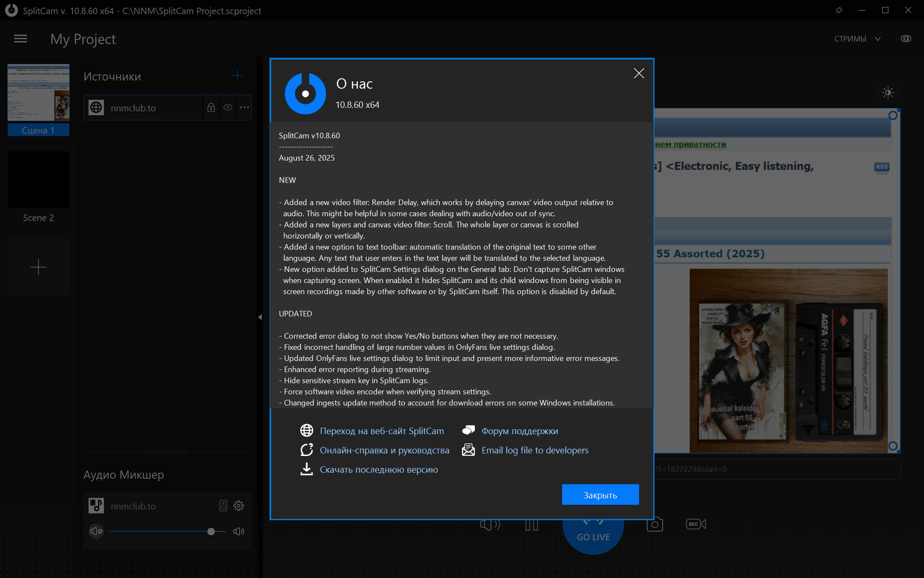Take a snapshot with camera icon
The height and width of the screenshot is (578, 924).
(x=654, y=524)
